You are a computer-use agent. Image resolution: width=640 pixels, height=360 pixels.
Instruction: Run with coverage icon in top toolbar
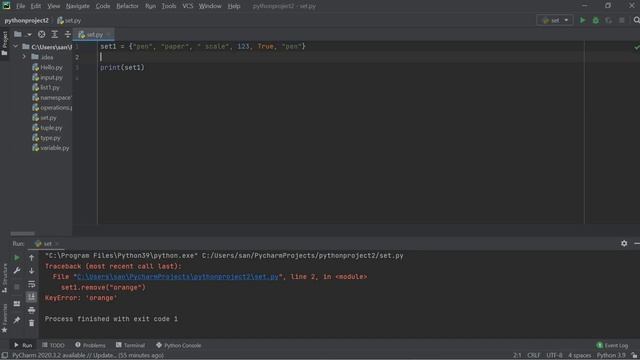[609, 20]
